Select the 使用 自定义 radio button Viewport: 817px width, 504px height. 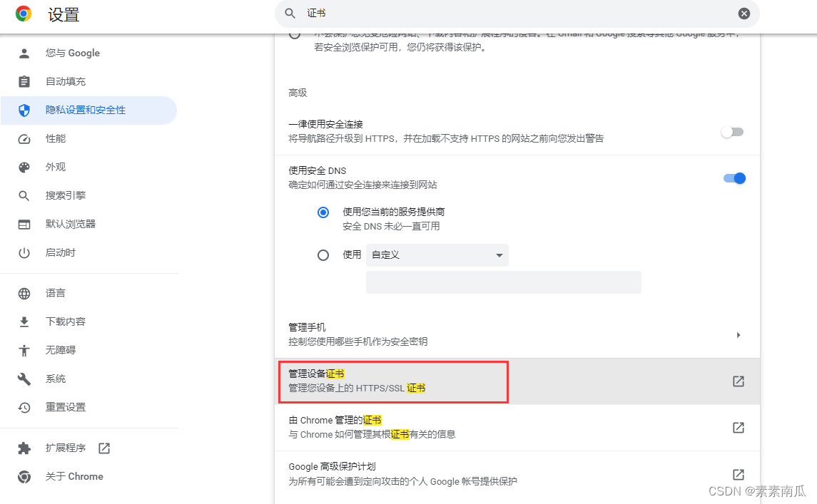tap(323, 255)
